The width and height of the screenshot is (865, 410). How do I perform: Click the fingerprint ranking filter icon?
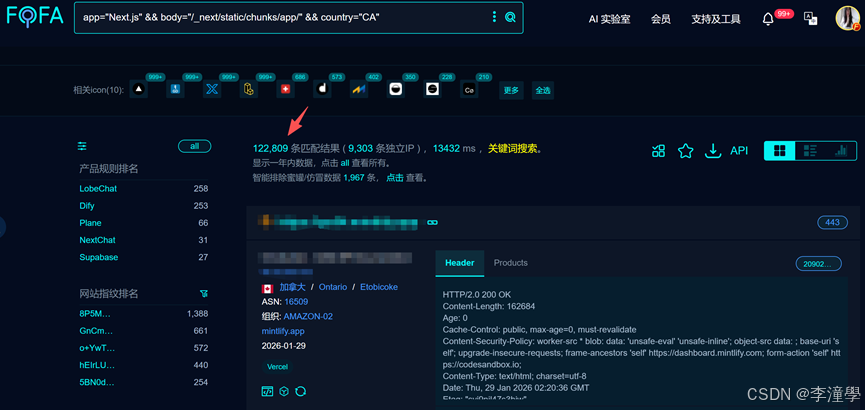click(204, 294)
